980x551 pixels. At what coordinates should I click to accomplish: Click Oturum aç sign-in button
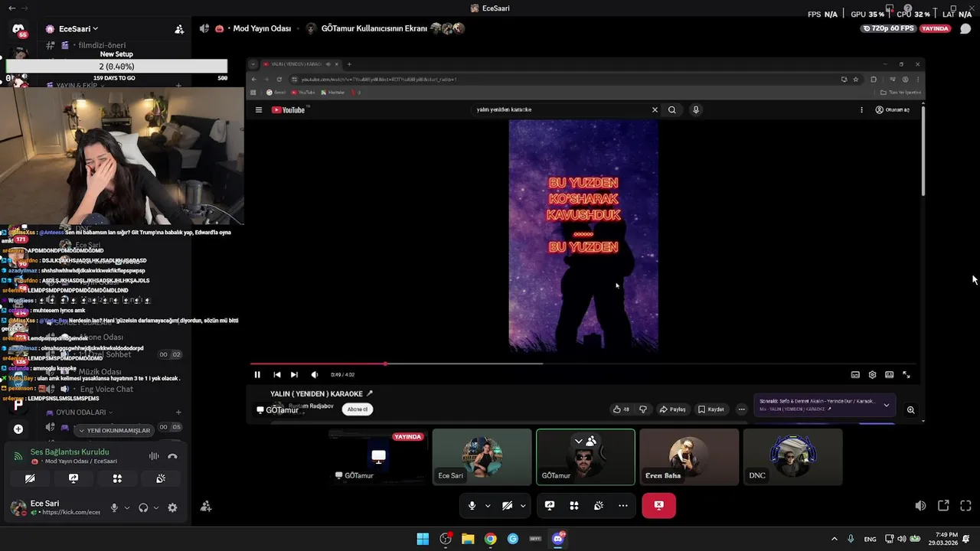[893, 109]
